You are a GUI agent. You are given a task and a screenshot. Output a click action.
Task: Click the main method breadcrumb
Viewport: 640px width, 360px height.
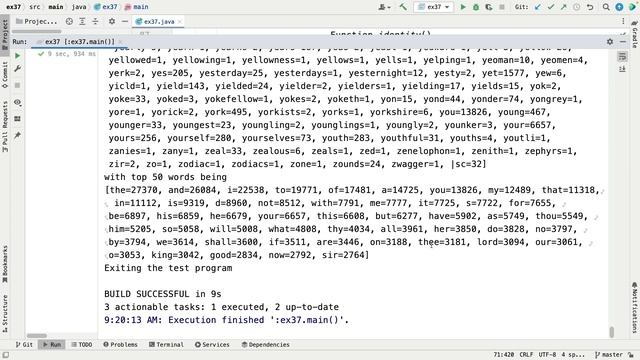point(137,7)
